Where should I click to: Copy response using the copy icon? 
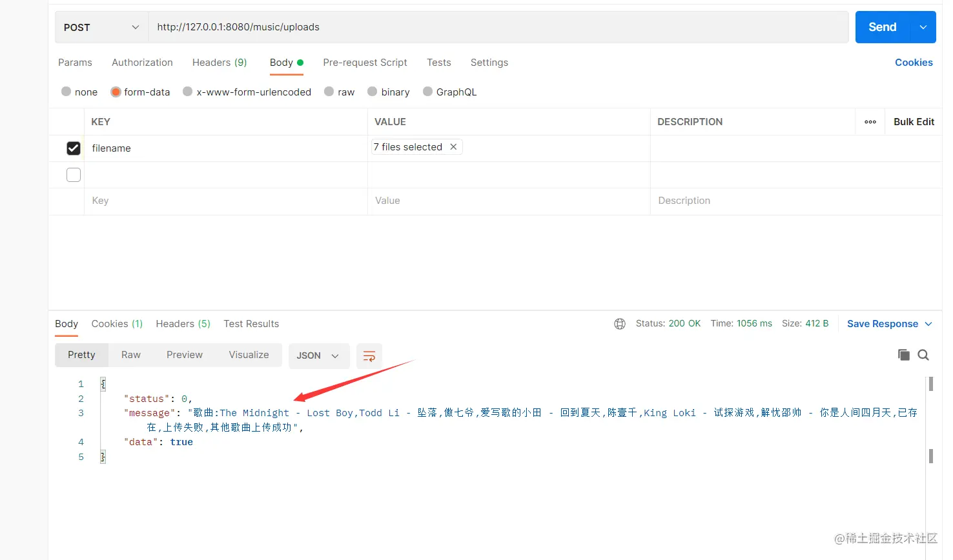pos(904,355)
